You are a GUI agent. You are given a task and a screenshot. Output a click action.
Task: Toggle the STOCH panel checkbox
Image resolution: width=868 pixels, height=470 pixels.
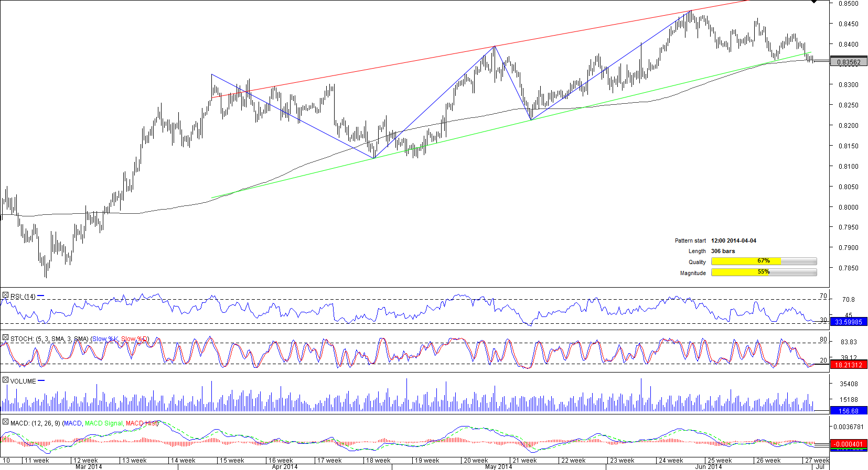[x=5, y=338]
